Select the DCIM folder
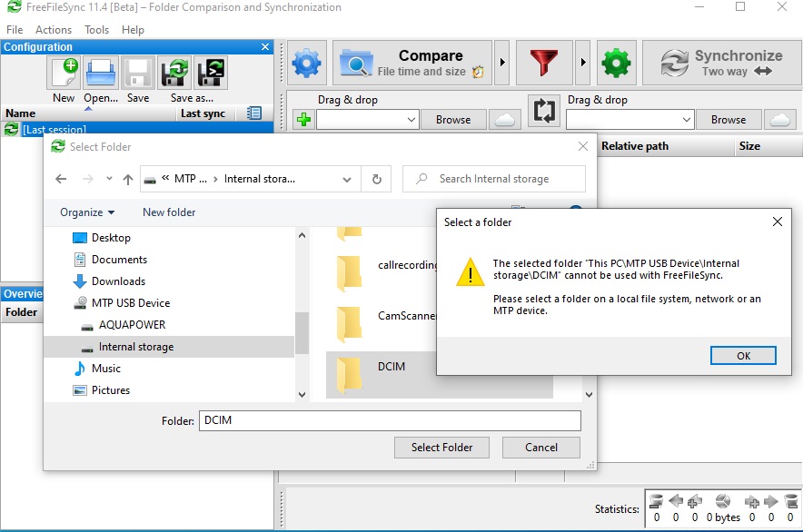The width and height of the screenshot is (803, 532). point(382,374)
